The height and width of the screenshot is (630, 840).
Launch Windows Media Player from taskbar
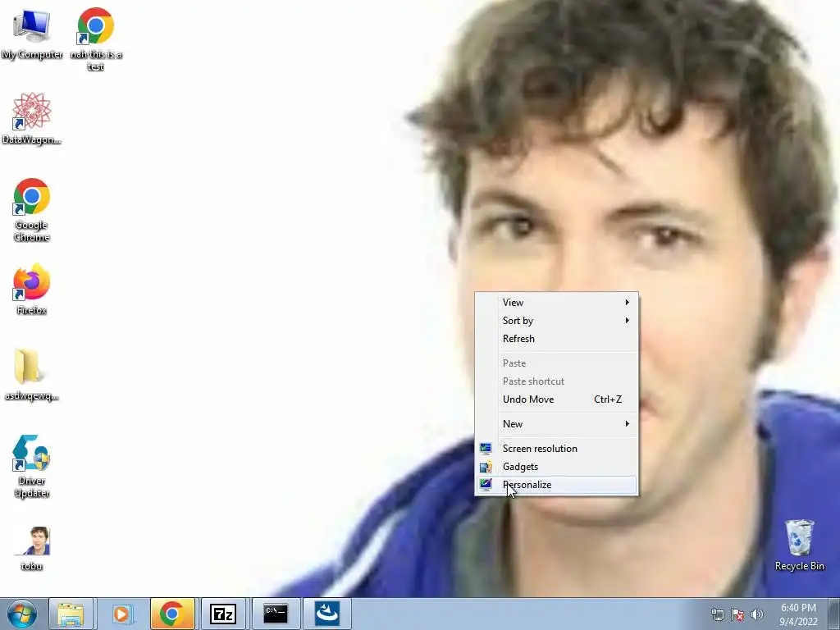121,614
